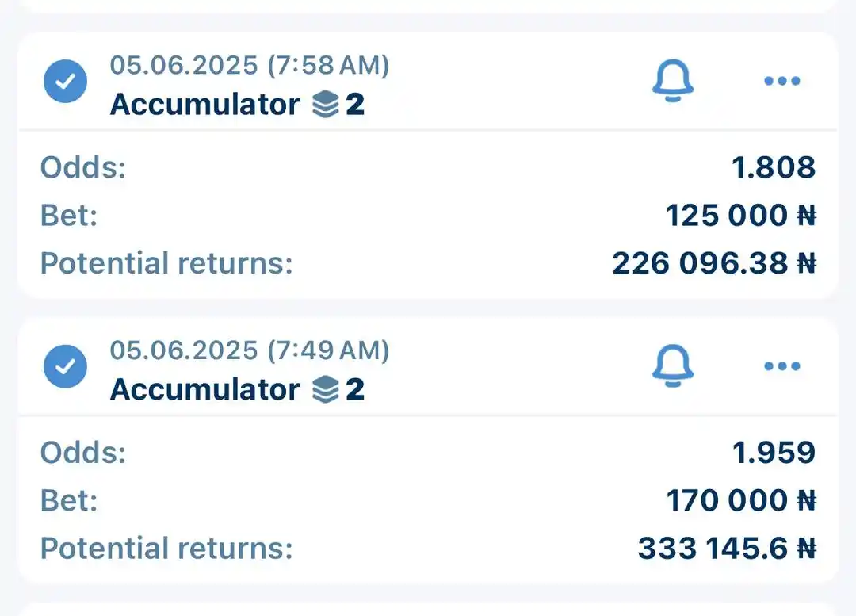Screen dimensions: 856x616
Task: Click the blue checkmark on the 7:58 AM bet
Action: click(x=66, y=81)
